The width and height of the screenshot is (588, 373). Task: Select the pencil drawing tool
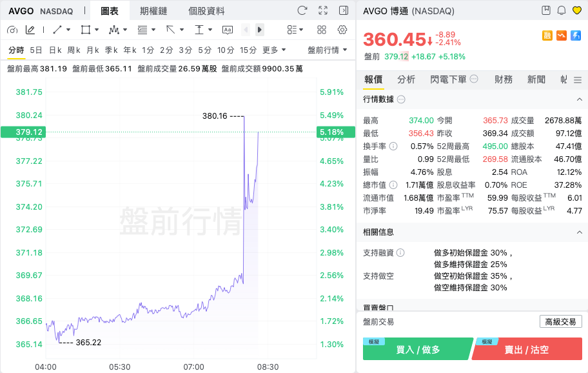point(30,30)
